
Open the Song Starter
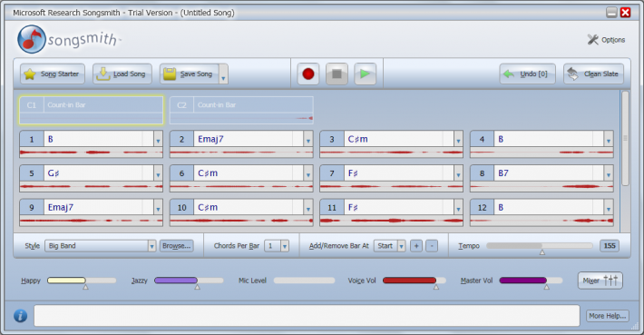(53, 74)
